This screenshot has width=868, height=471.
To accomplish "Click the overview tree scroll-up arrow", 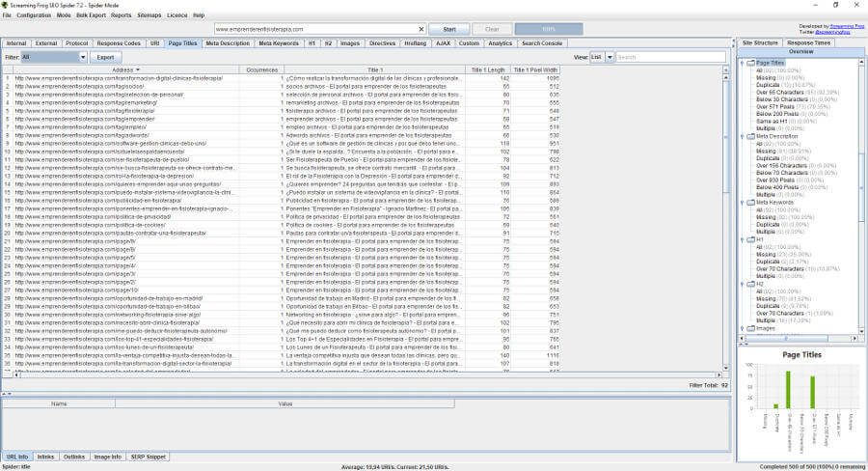I will pyautogui.click(x=862, y=63).
